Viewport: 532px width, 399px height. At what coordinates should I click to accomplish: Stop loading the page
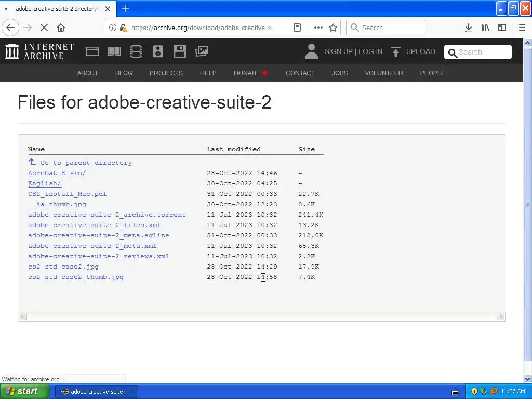pyautogui.click(x=44, y=28)
